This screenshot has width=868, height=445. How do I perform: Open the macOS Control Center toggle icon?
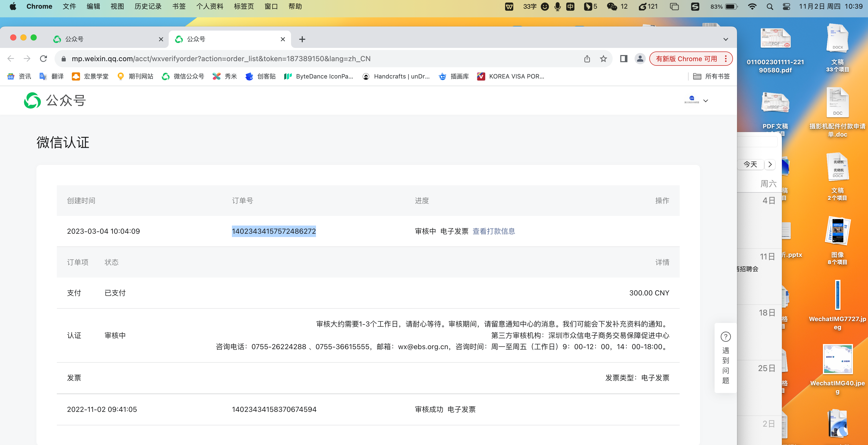786,6
